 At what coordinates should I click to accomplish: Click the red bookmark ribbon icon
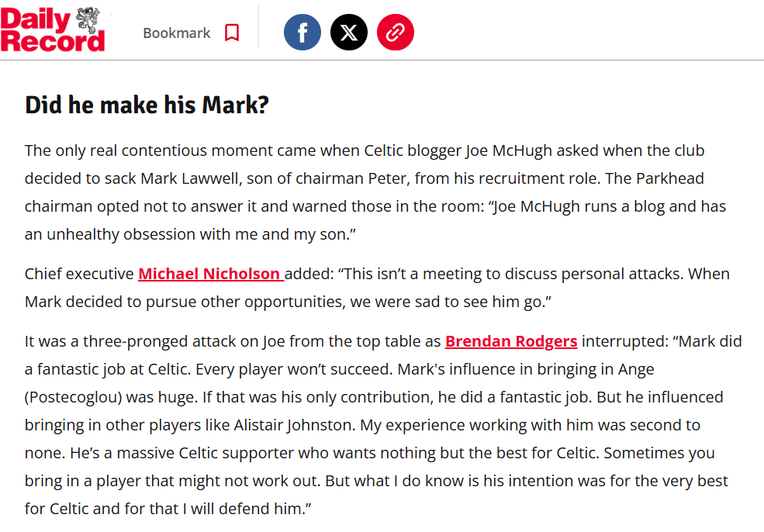pyautogui.click(x=232, y=33)
